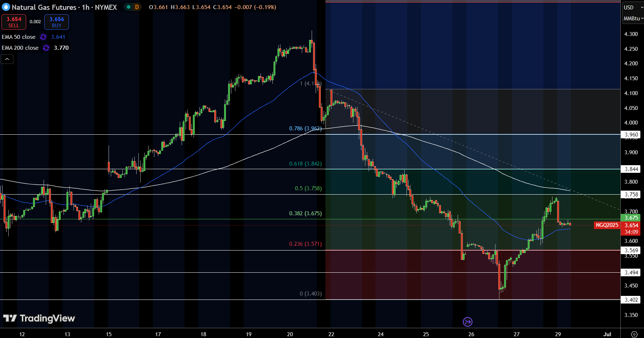Click the delayed data D badge
This screenshot has height=338, width=644.
pos(137,7)
